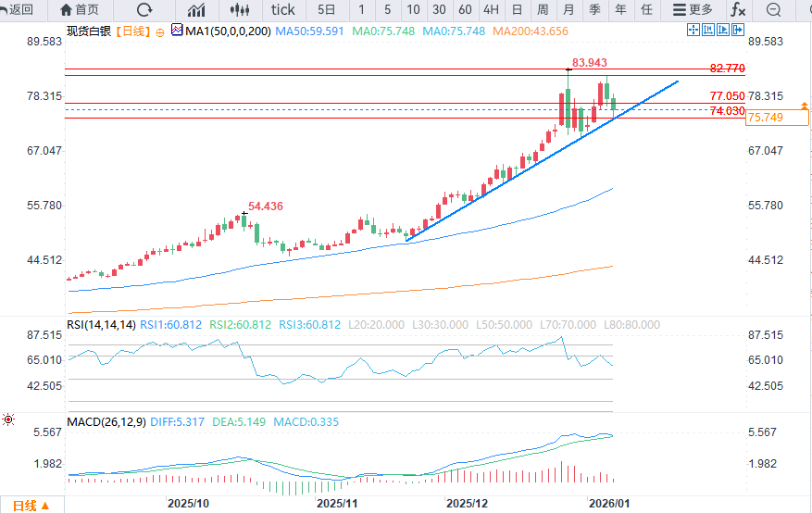Click the MACD:0.335 value
Image resolution: width=812 pixels, height=513 pixels.
coord(306,422)
